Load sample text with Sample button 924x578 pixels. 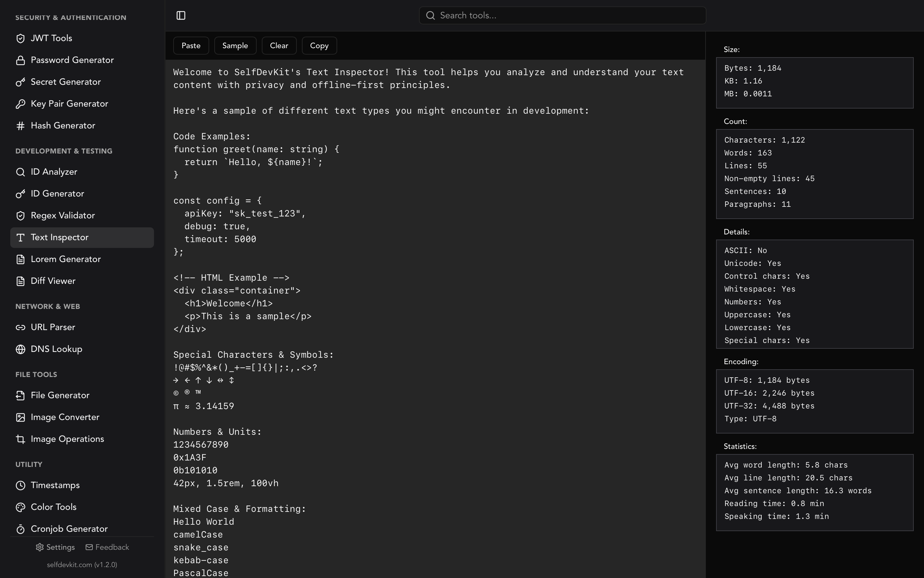pyautogui.click(x=235, y=46)
